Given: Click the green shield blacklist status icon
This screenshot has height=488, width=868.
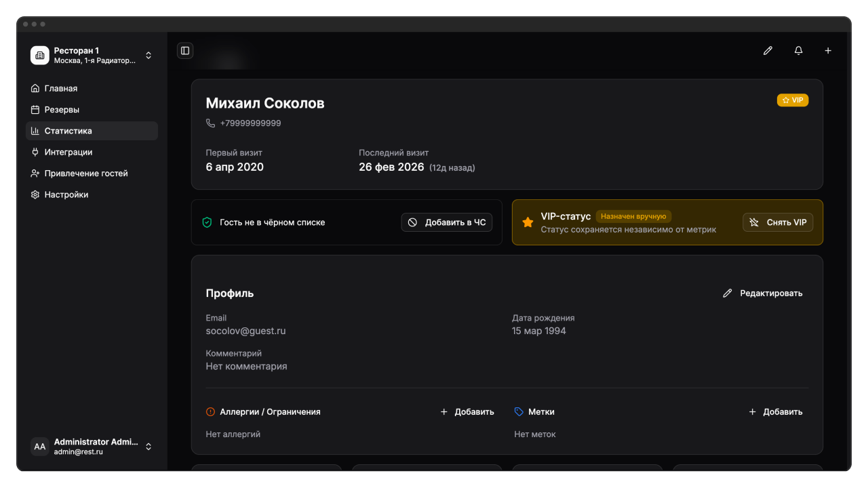Looking at the screenshot, I should pos(208,222).
